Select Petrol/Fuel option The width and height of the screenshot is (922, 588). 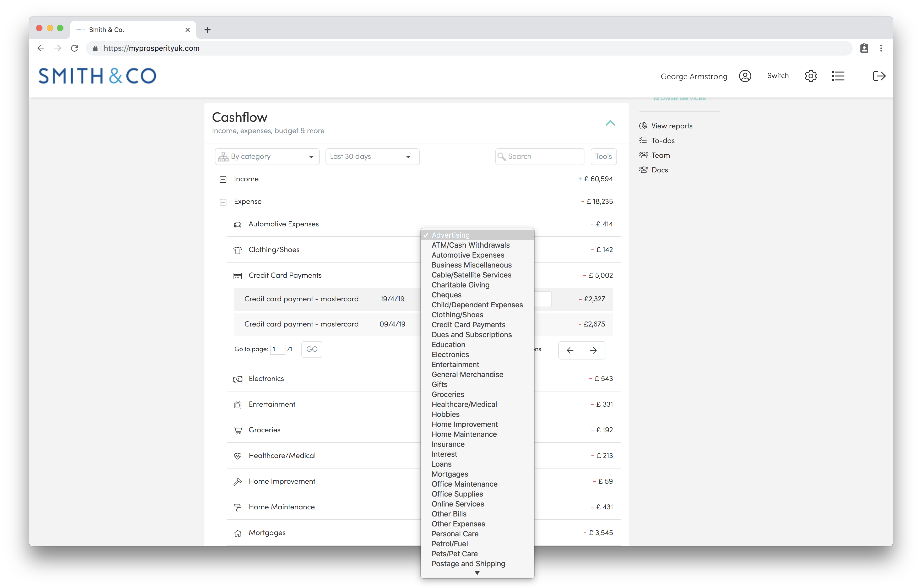[x=478, y=544]
